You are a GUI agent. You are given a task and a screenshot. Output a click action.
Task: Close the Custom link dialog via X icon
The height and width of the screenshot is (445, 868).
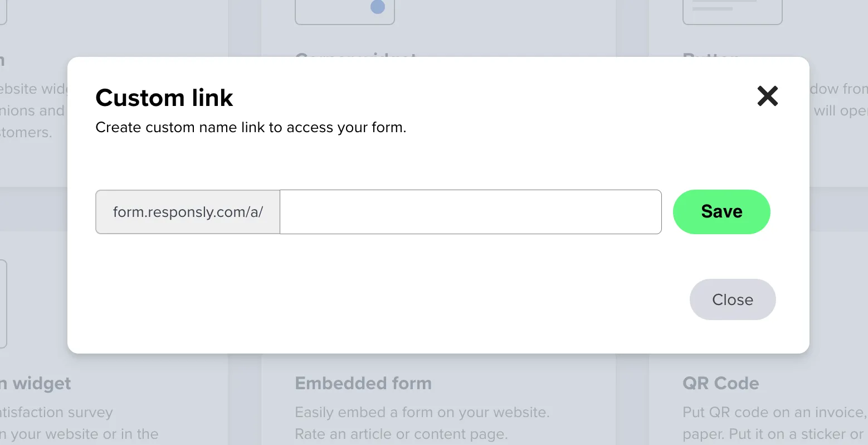(x=767, y=96)
